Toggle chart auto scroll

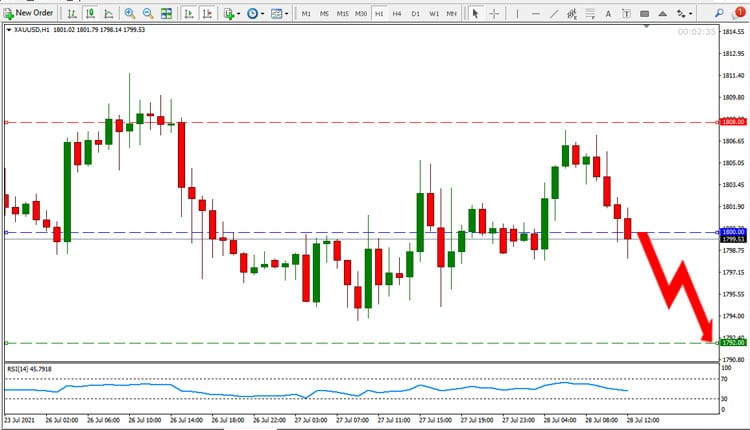[189, 13]
